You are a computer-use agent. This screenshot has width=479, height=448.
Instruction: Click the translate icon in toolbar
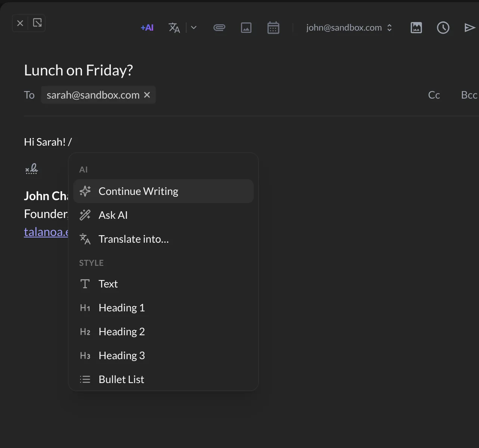[174, 28]
